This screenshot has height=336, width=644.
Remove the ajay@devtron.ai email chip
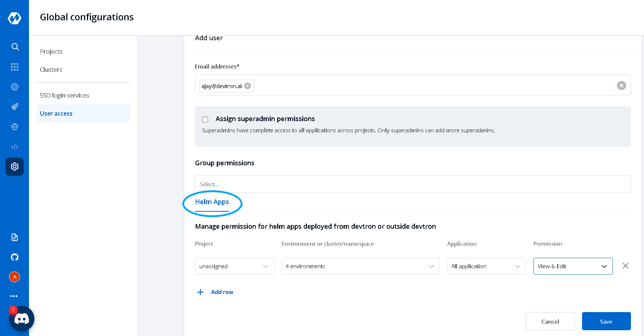248,86
